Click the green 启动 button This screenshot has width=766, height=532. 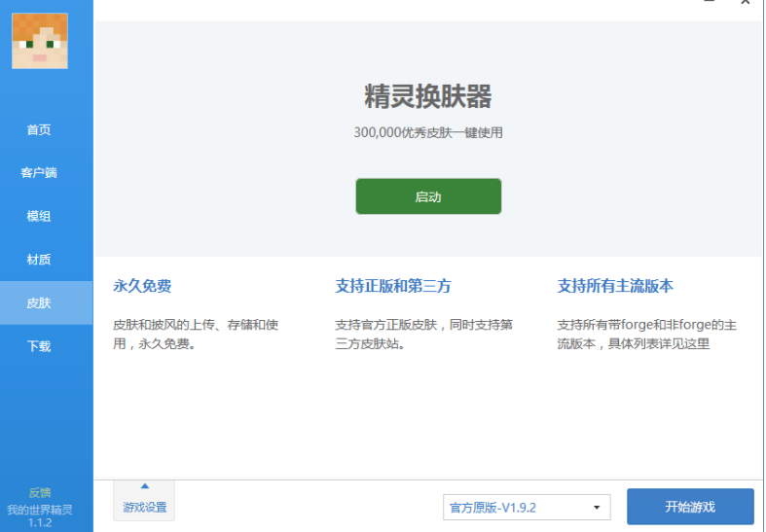(428, 196)
